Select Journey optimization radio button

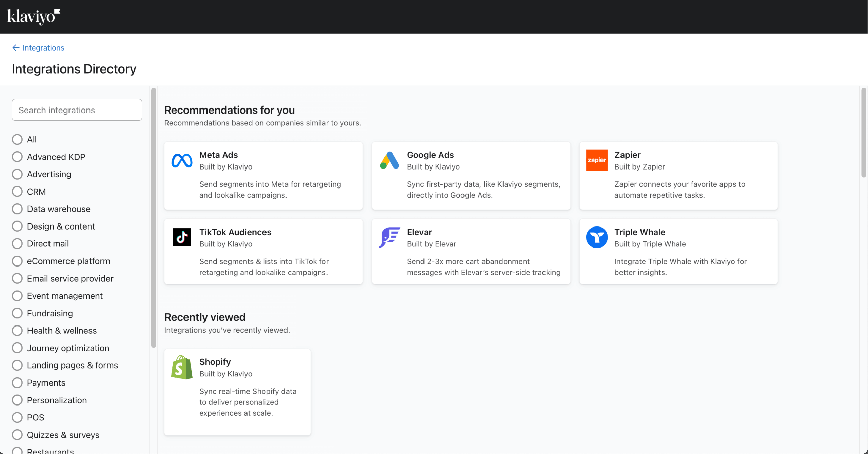17,348
